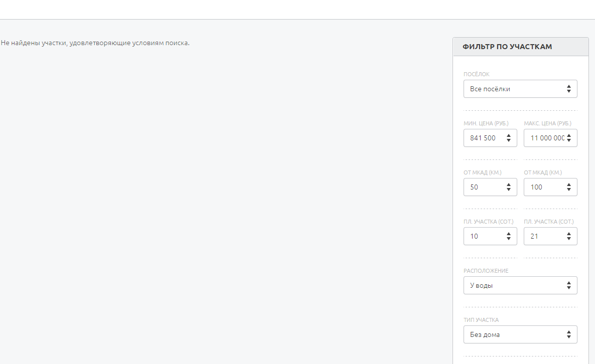Screen dimensions: 595x364
Task: Click the arrows icon in Без дома selector
Action: (x=569, y=334)
